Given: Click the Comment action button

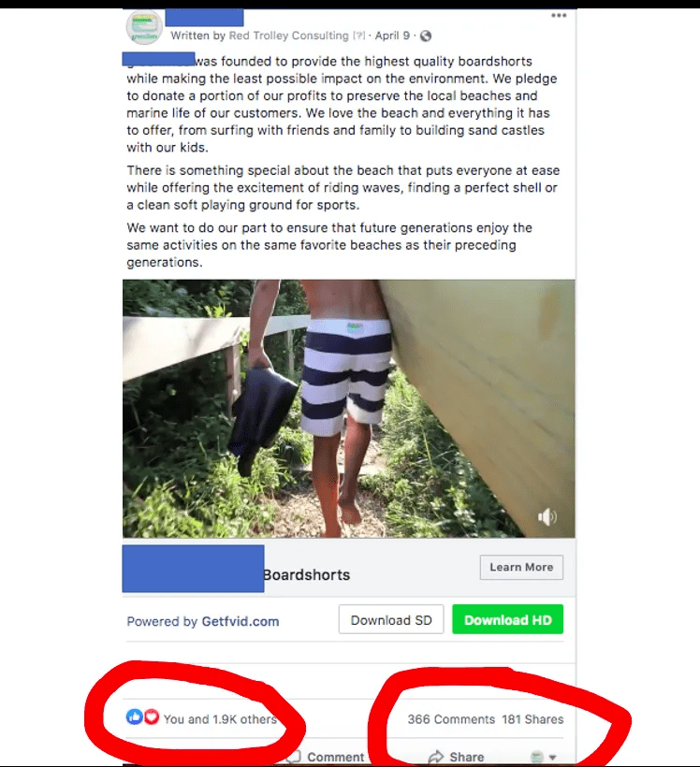Looking at the screenshot, I should tap(327, 757).
